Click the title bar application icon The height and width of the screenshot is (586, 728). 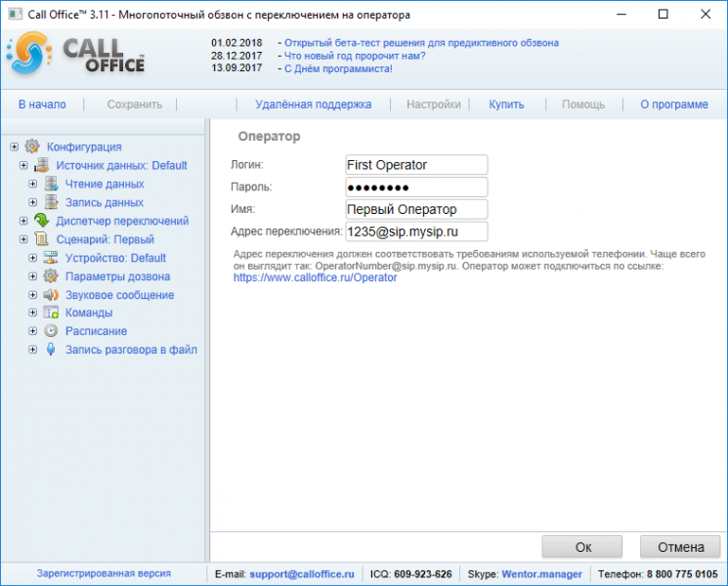point(15,14)
